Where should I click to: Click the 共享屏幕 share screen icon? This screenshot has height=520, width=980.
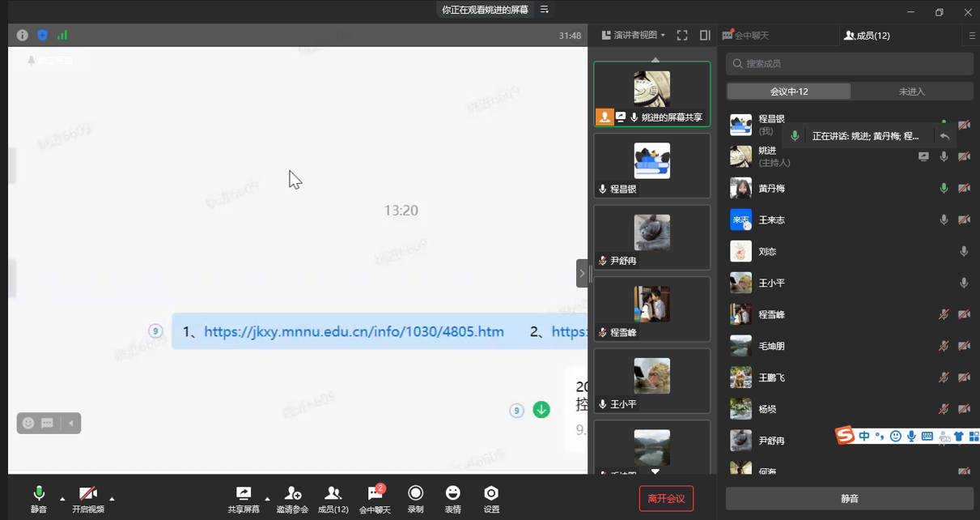coord(244,493)
